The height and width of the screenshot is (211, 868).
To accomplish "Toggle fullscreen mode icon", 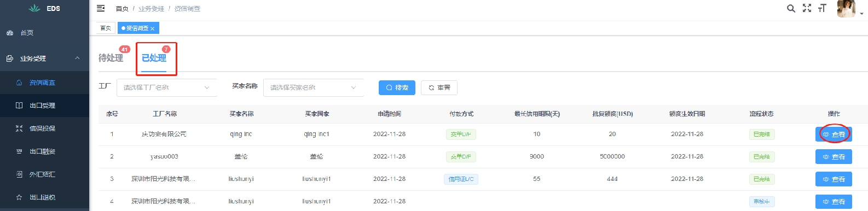I will (x=807, y=8).
